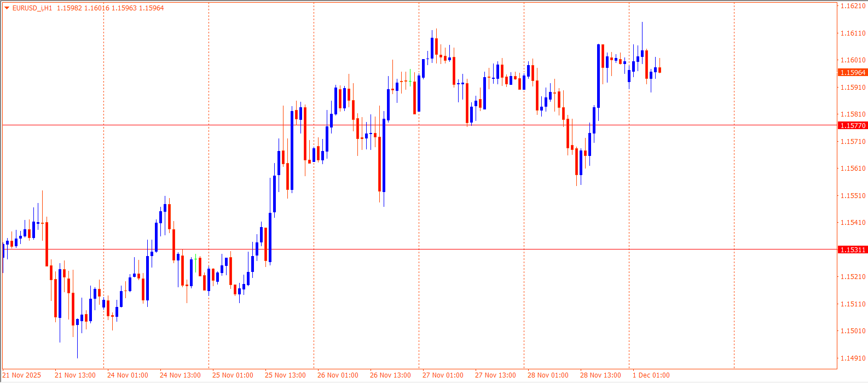Click the 25 Nov 13:00 time label
868x383 pixels.
pyautogui.click(x=285, y=375)
